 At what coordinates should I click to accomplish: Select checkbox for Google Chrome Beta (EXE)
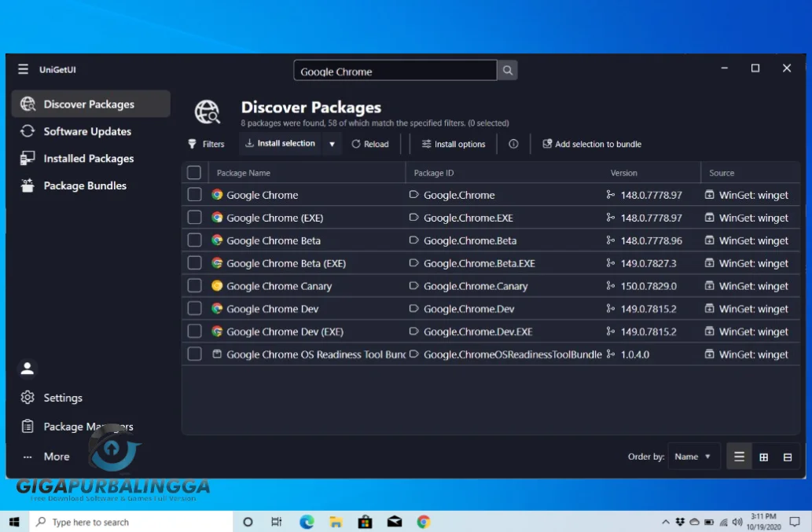194,263
